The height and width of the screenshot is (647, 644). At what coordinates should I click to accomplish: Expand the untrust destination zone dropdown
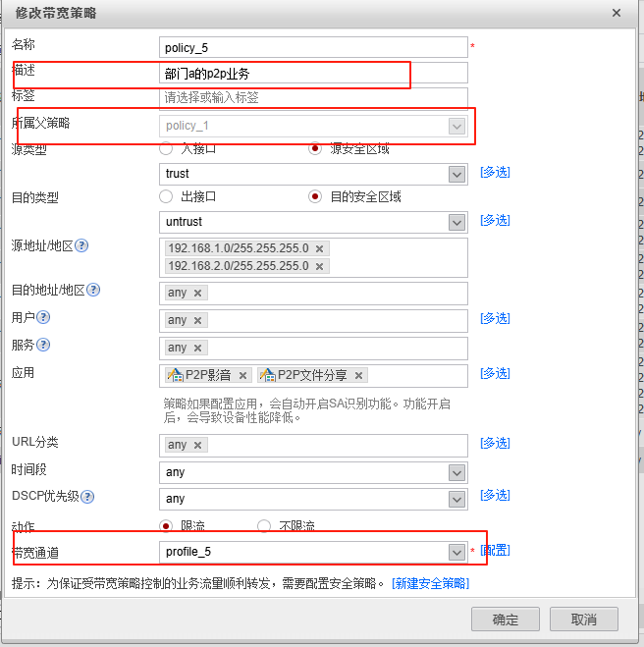(457, 223)
